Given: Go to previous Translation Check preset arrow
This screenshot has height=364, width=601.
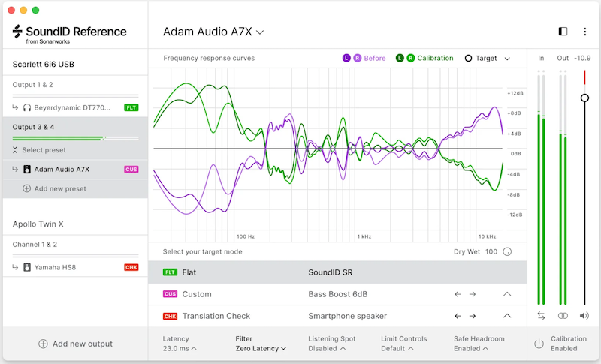Looking at the screenshot, I should [458, 316].
